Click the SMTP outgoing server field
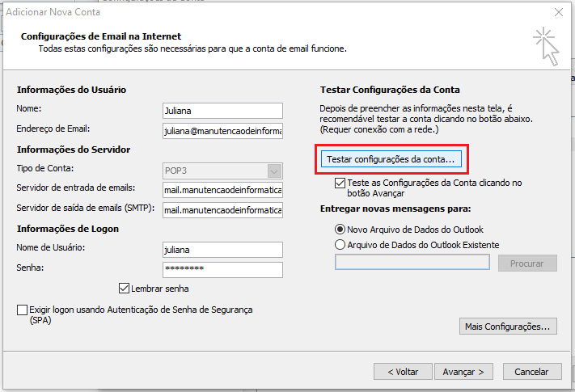This screenshot has width=575, height=392. click(222, 210)
